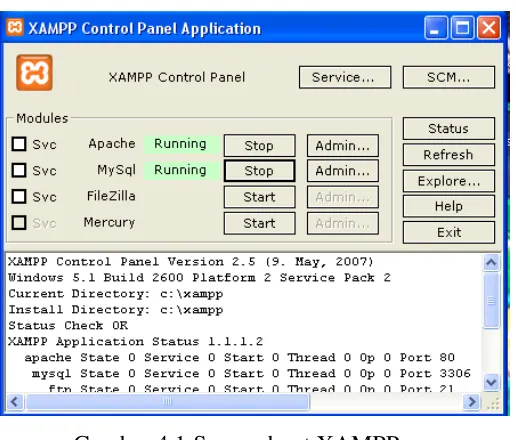
Task: Click the XAMPP title bar icon
Action: coord(15,27)
